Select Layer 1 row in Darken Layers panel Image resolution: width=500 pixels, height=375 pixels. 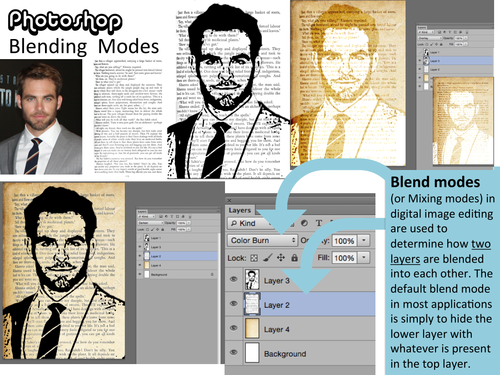(177, 238)
